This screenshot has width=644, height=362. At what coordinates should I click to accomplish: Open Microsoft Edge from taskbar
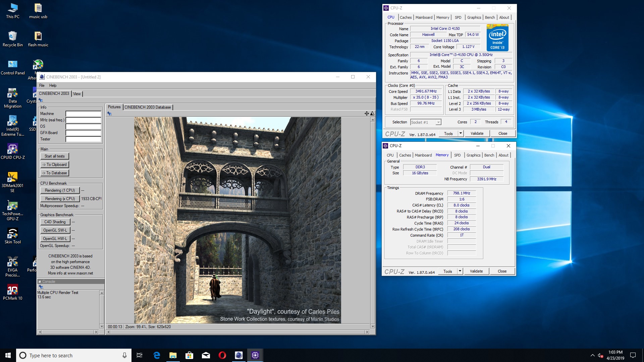tap(156, 355)
